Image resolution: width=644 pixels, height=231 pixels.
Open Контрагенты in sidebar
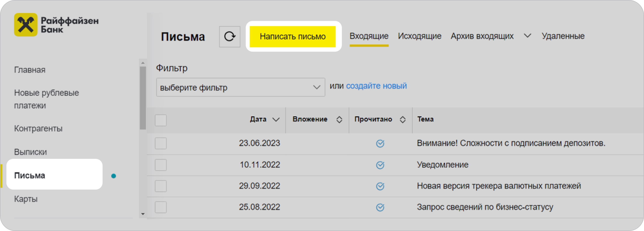click(38, 128)
